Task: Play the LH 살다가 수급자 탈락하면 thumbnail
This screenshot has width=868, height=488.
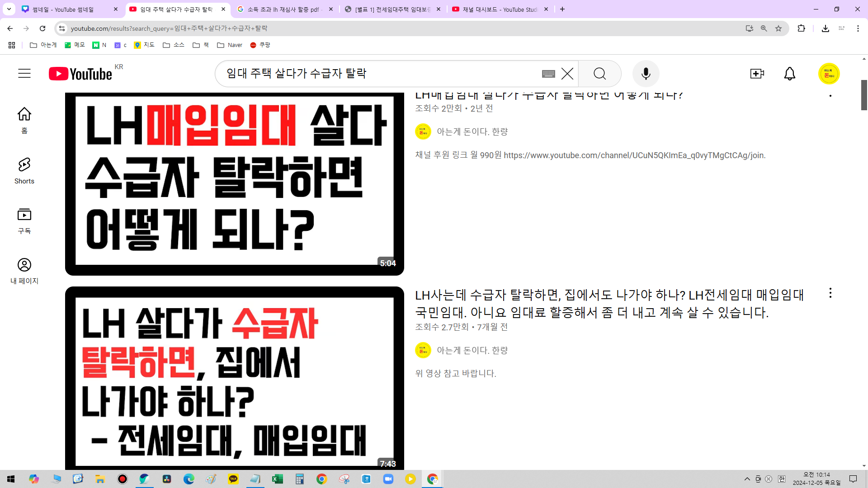Action: [235, 378]
